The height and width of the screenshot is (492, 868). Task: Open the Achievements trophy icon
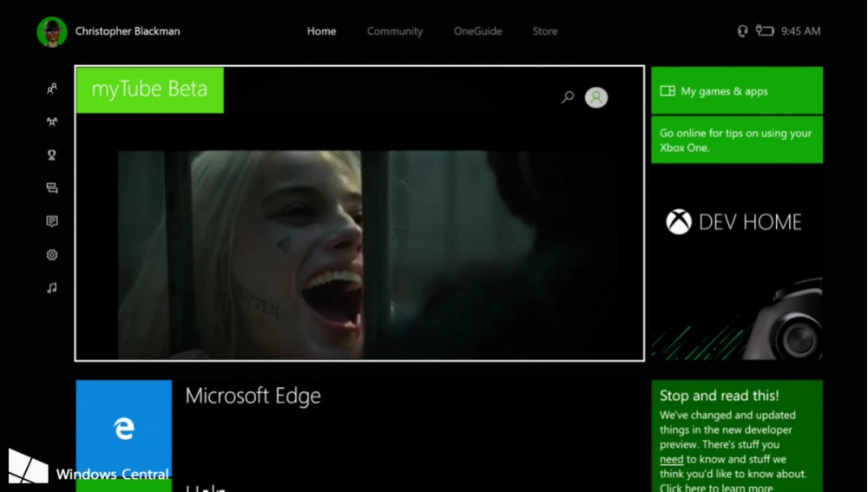click(x=52, y=155)
